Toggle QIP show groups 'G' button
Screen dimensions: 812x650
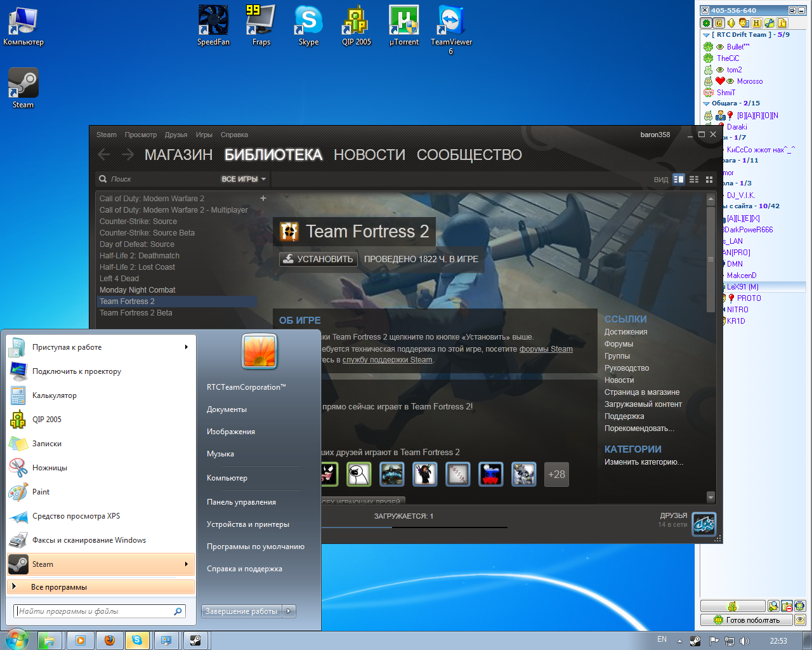719,23
